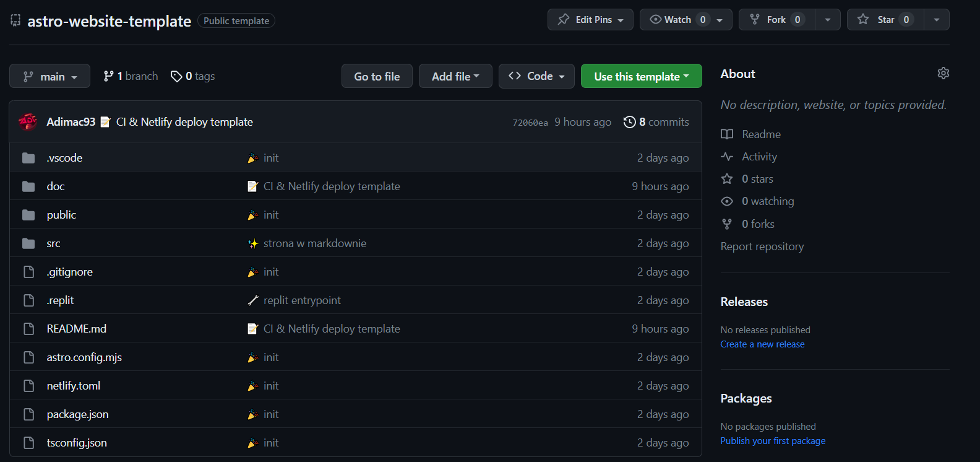This screenshot has height=462, width=980.
Task: Expand the arrow dropdown next to Fork
Action: tap(828, 20)
